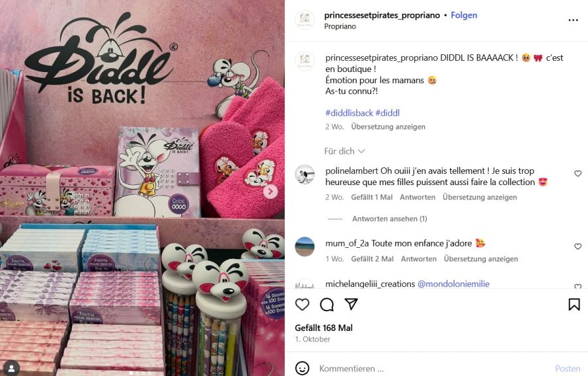Viewport: 588px width, 376px height.
Task: Like mum_of_2a's comment
Action: (x=578, y=246)
